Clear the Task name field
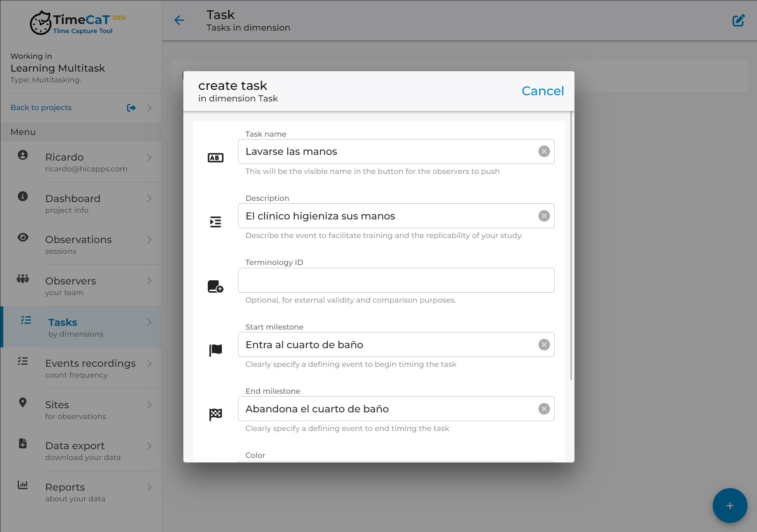The image size is (757, 532). [x=544, y=152]
